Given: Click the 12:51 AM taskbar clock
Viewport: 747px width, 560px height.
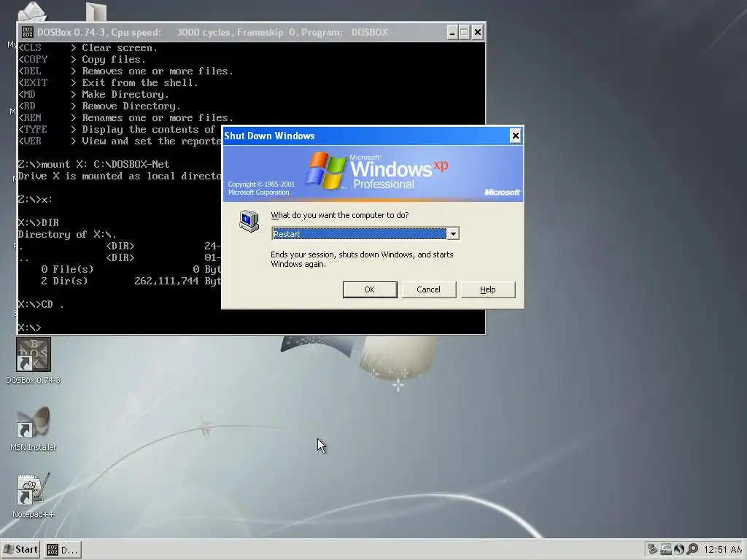Looking at the screenshot, I should point(723,550).
